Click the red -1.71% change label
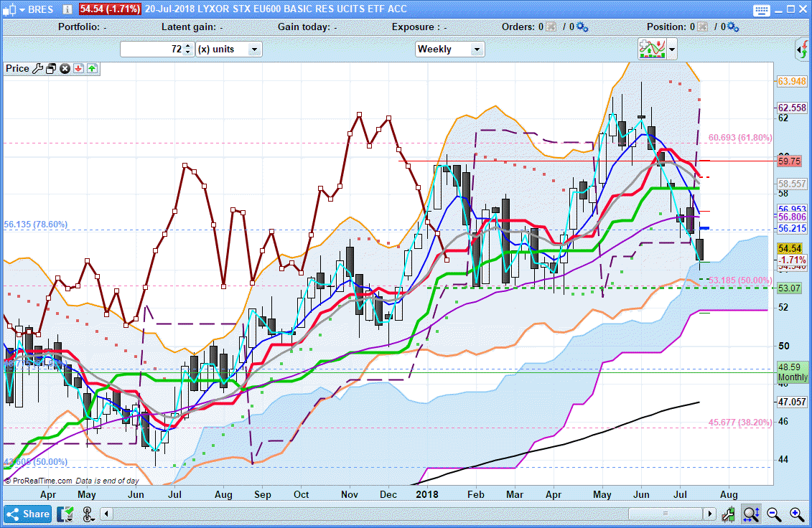 pyautogui.click(x=792, y=260)
